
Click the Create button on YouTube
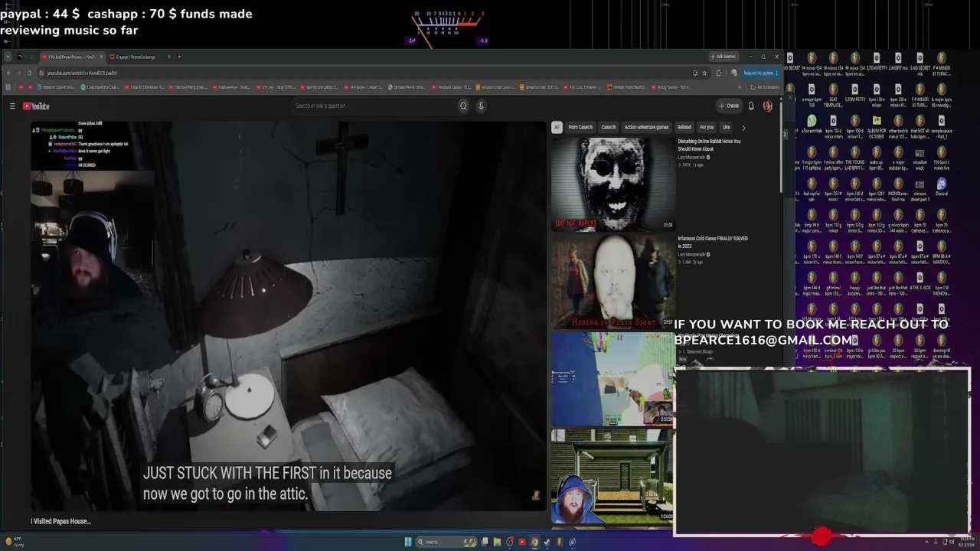pos(729,106)
